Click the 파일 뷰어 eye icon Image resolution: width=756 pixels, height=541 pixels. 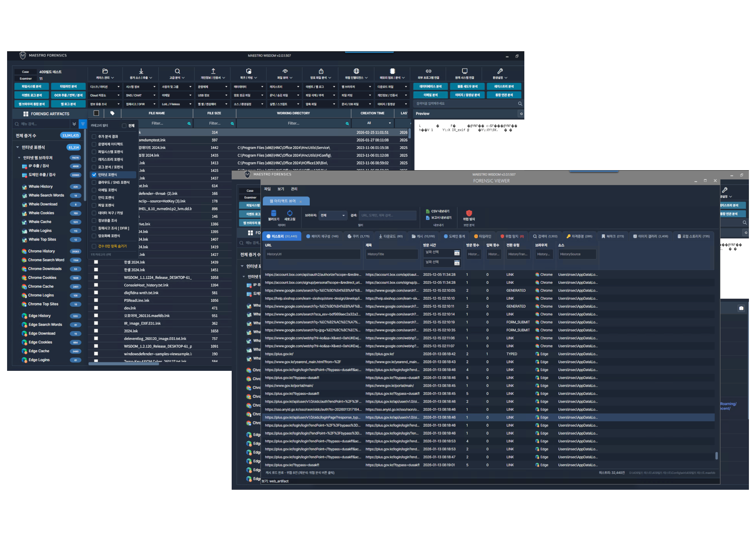tap(285, 71)
